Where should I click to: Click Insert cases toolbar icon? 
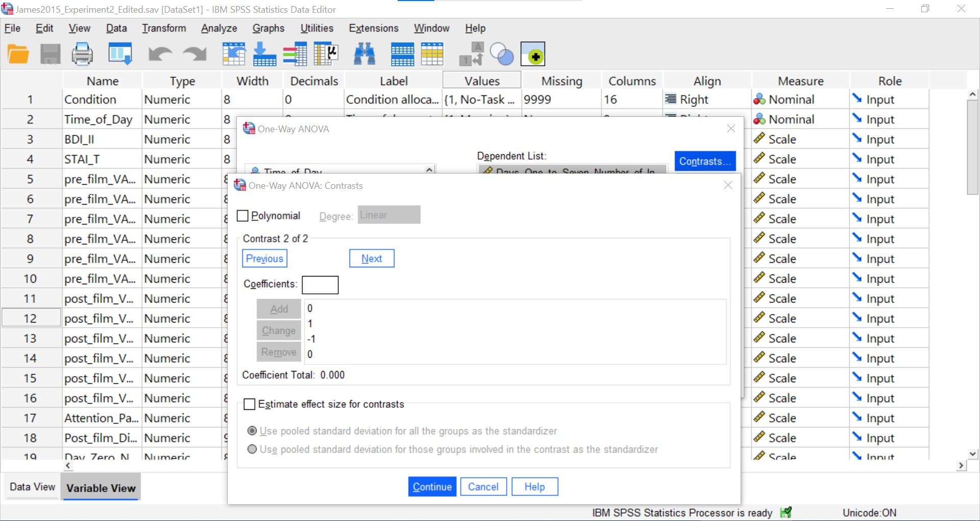click(402, 54)
